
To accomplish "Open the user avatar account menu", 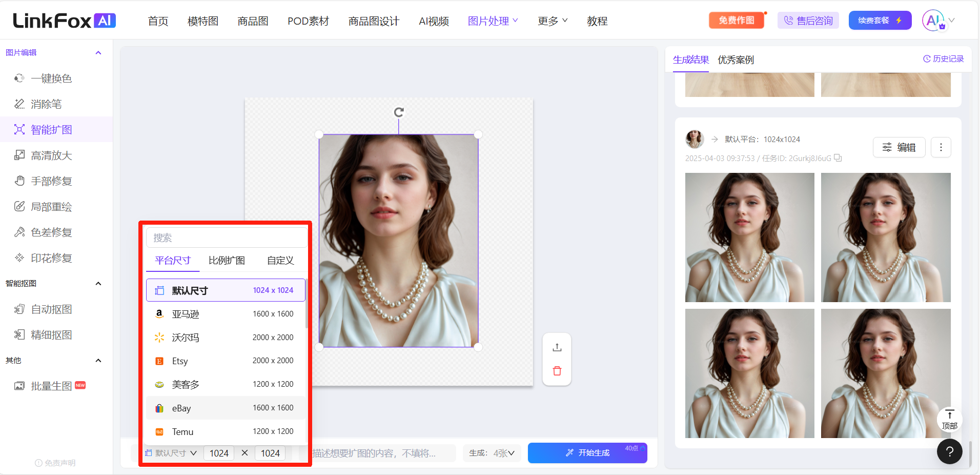I will 933,21.
